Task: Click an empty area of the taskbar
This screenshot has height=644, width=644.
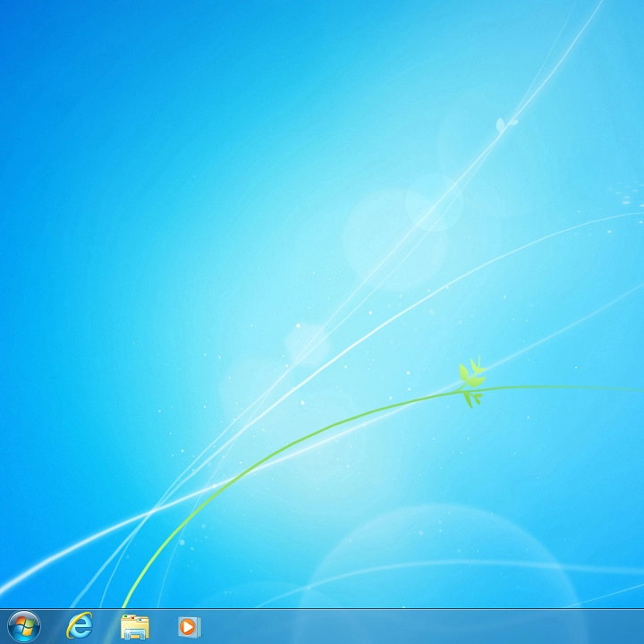Action: (x=402, y=626)
